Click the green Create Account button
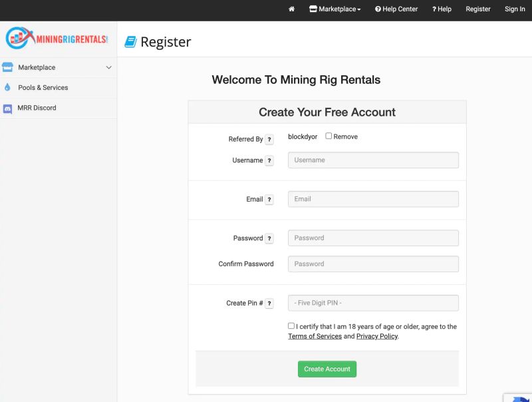This screenshot has width=532, height=402. [327, 369]
